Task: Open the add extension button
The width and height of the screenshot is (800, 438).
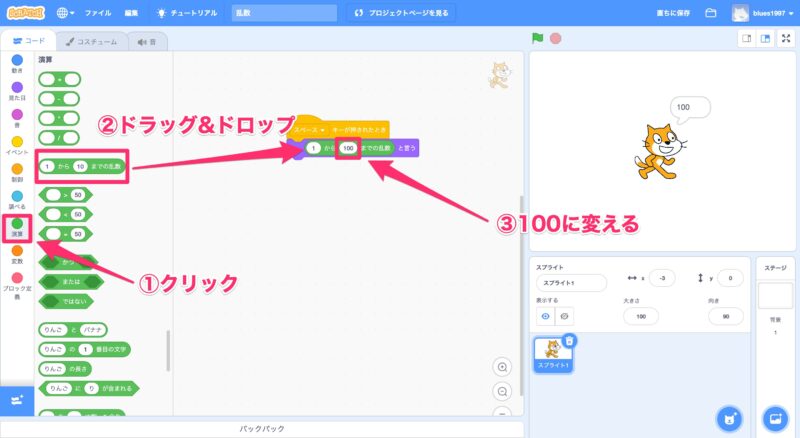Action: 16,399
